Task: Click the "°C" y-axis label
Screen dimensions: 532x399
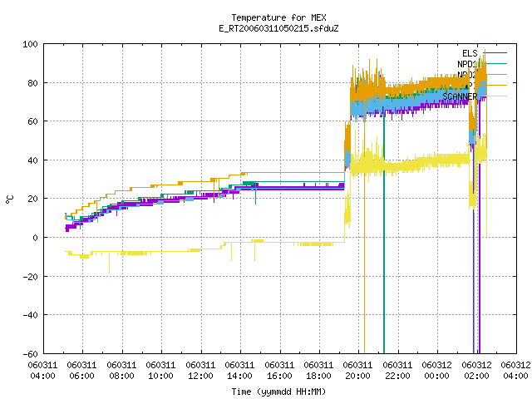Action: click(10, 199)
